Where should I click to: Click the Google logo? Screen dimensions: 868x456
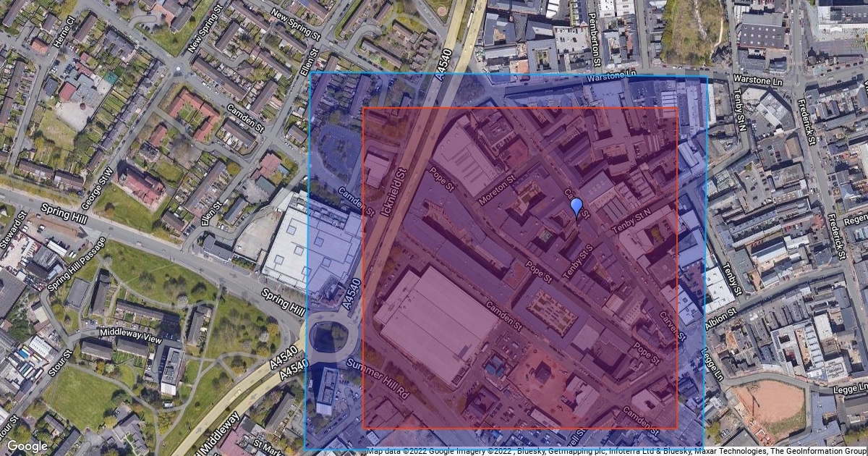(x=27, y=446)
